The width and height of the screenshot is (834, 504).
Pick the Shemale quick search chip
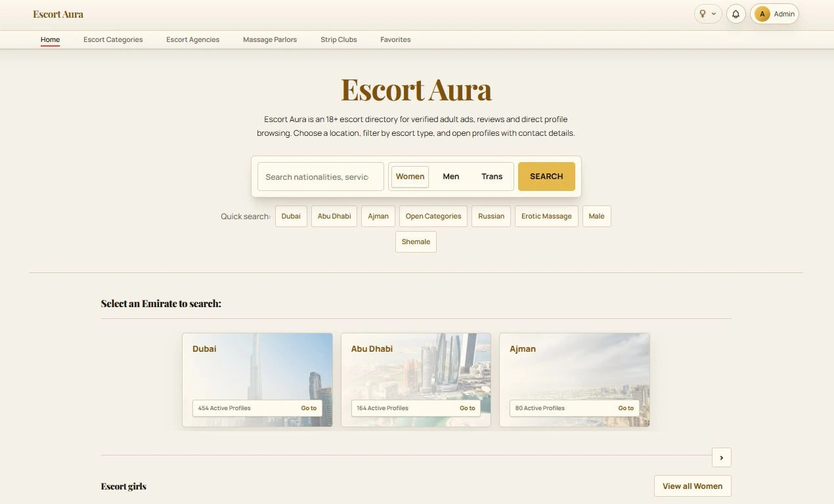(416, 241)
